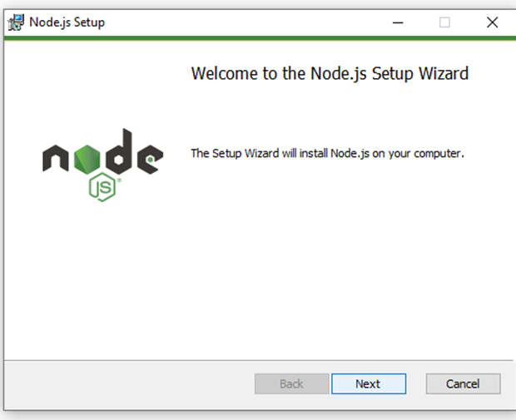
Task: Click the Node.js Setup title text
Action: [67, 22]
